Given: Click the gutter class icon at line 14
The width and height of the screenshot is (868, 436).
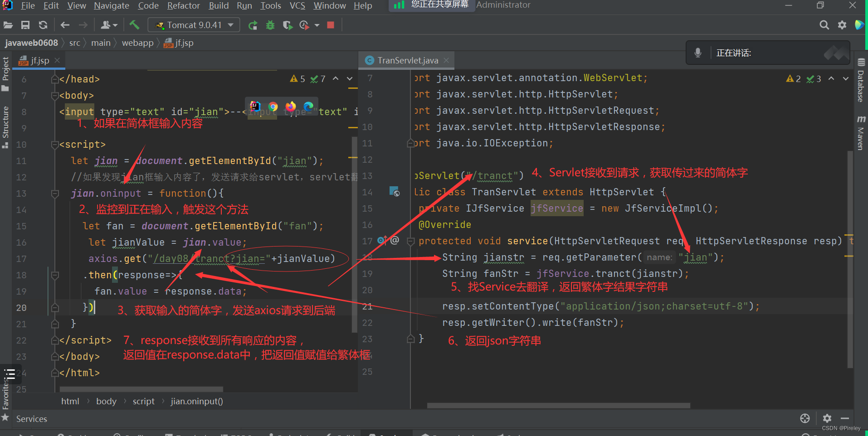Looking at the screenshot, I should pyautogui.click(x=394, y=192).
